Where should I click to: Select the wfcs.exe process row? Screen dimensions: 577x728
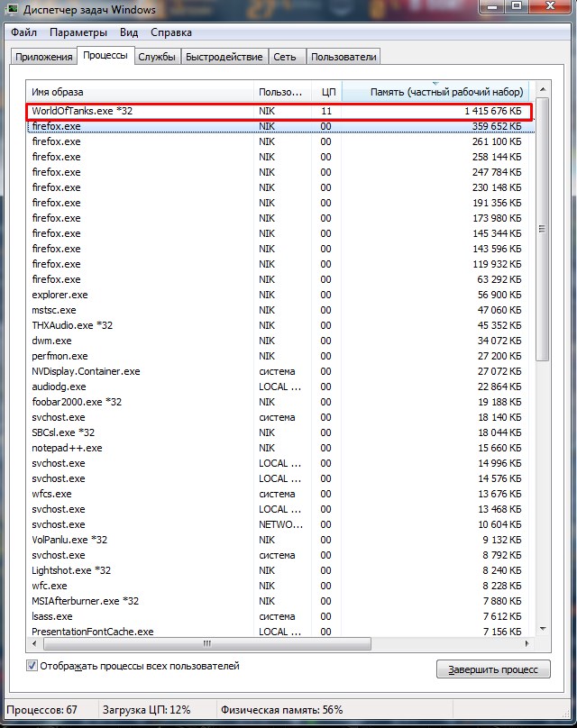point(279,494)
